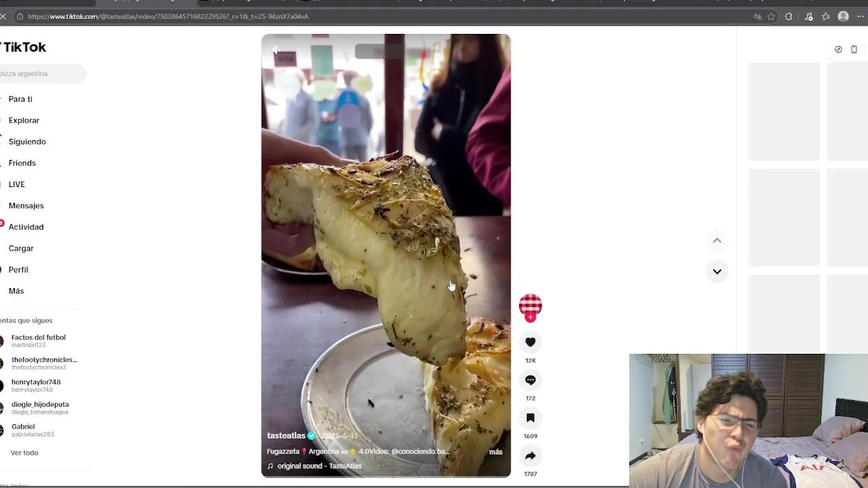This screenshot has width=868, height=488.
Task: Stop loading with the browser X button
Action: click(3, 16)
